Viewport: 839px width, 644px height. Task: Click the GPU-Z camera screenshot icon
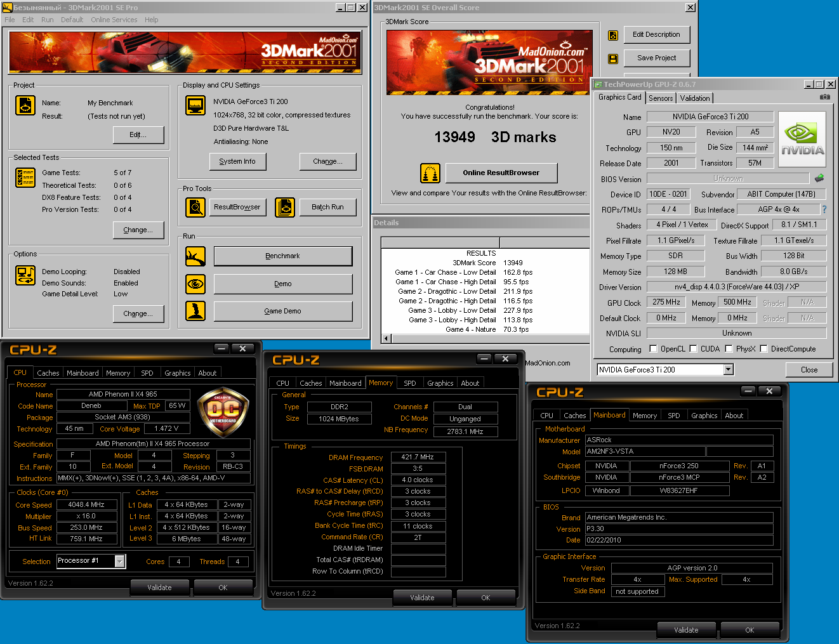pyautogui.click(x=824, y=97)
